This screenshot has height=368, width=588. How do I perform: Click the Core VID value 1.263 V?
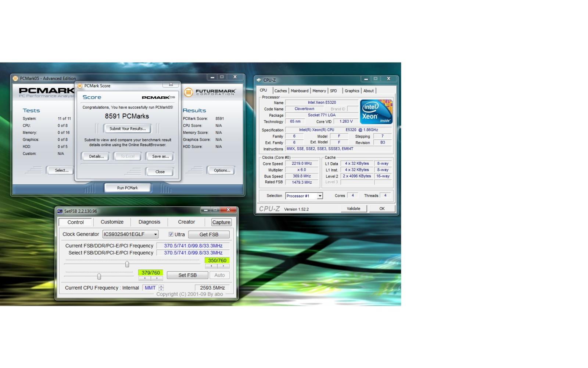(x=346, y=121)
